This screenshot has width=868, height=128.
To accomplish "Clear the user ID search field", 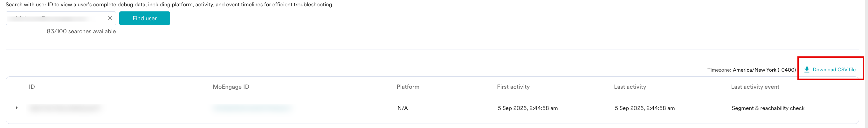I will point(110,18).
